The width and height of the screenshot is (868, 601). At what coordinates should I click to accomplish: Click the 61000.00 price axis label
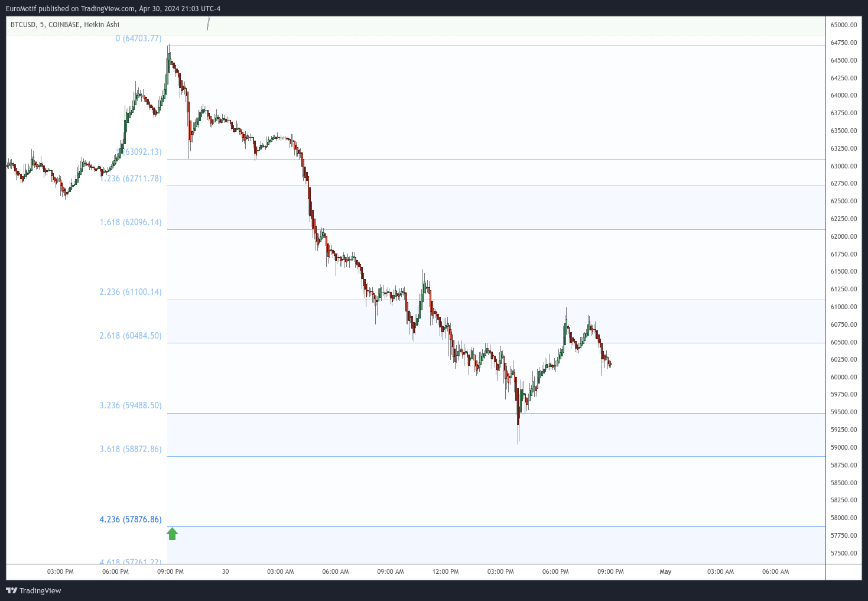pyautogui.click(x=844, y=307)
